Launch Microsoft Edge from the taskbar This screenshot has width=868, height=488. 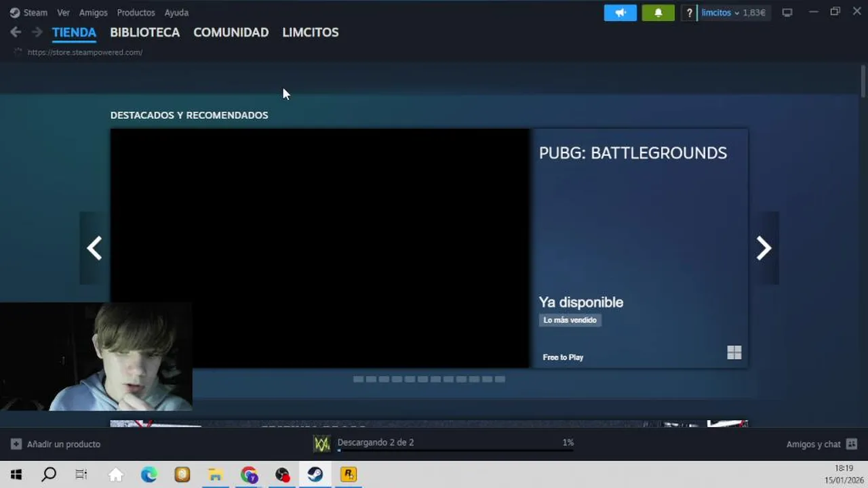click(x=149, y=474)
